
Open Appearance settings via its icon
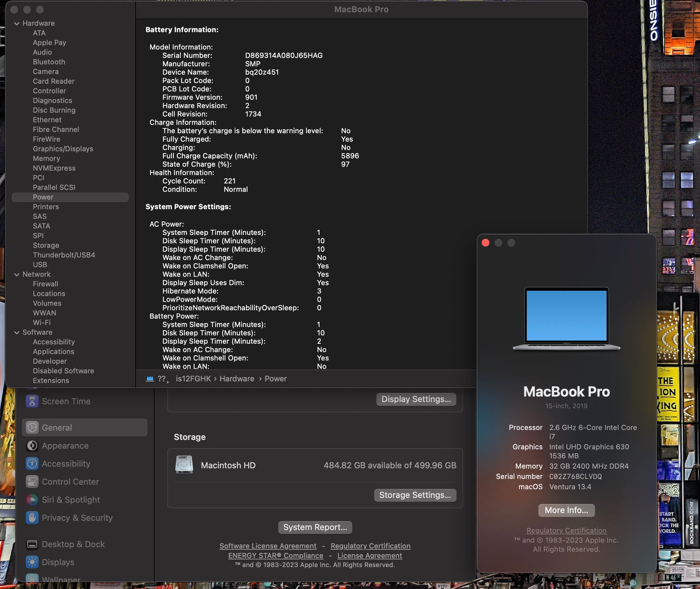click(x=32, y=446)
